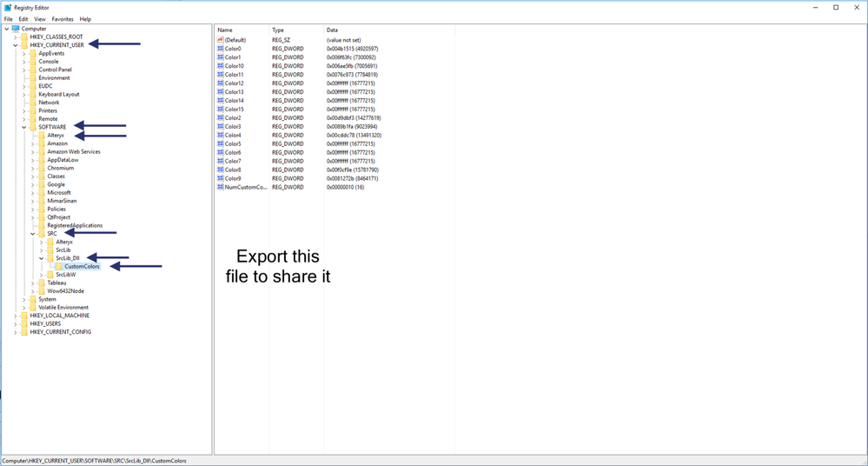Open the File menu
The image size is (868, 466).
coord(9,19)
